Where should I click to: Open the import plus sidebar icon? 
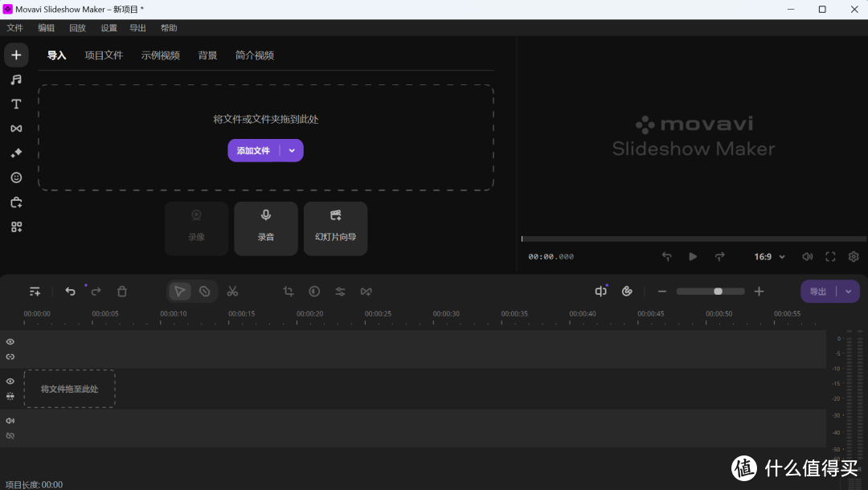pyautogui.click(x=16, y=55)
